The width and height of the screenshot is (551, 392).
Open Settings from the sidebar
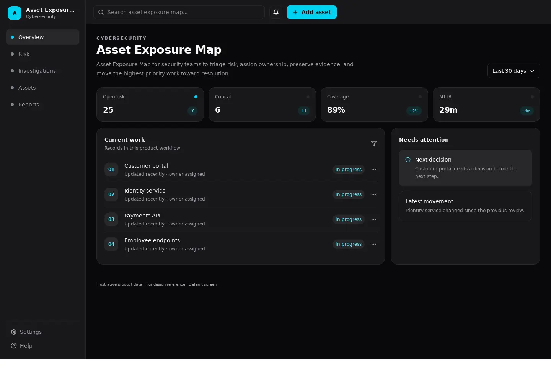43,332
